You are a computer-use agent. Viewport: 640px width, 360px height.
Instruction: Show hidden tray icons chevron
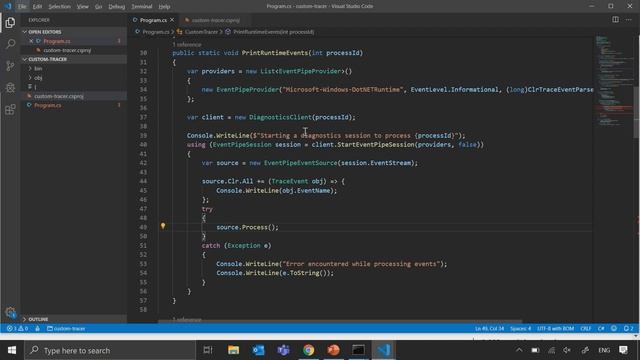pyautogui.click(x=519, y=350)
